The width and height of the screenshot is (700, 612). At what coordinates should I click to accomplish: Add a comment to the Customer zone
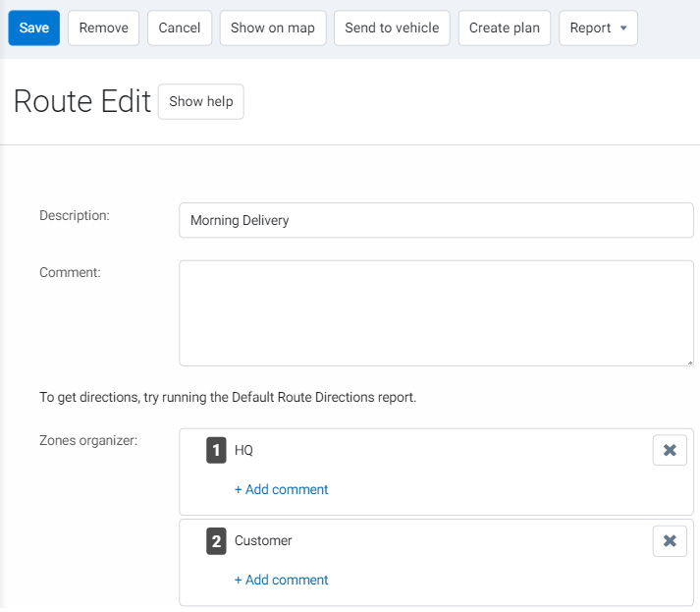281,580
